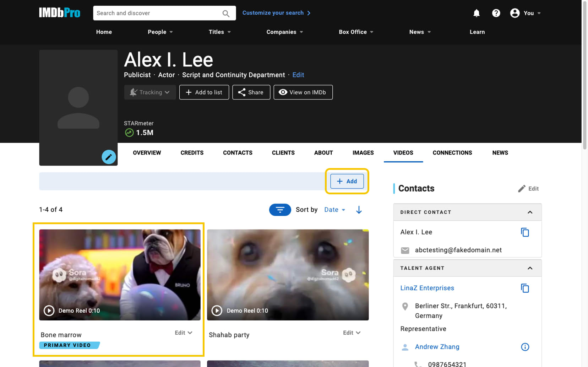Screen dimensions: 588x367
Task: Switch to the About tab
Action: tap(323, 153)
